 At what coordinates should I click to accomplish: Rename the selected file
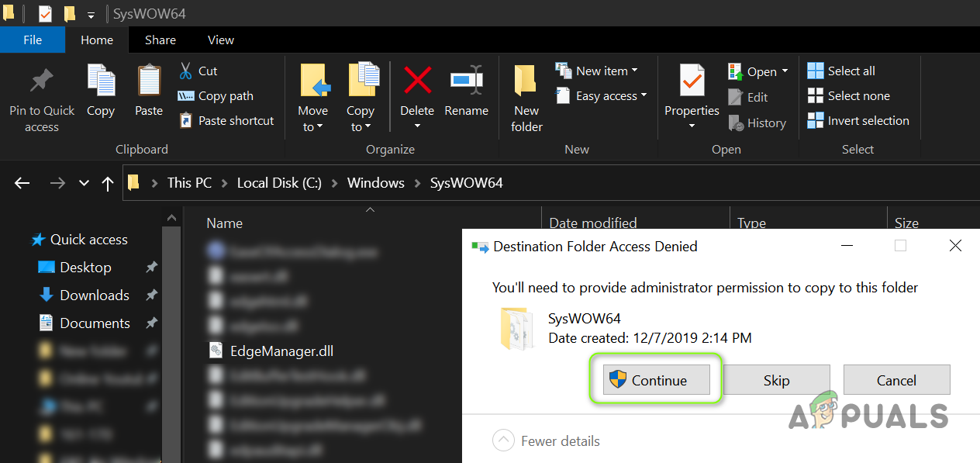tap(466, 92)
